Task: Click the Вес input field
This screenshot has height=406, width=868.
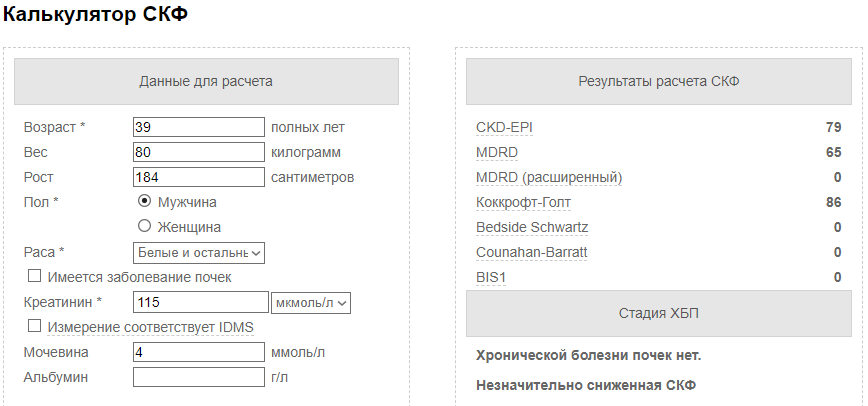Action: [199, 152]
